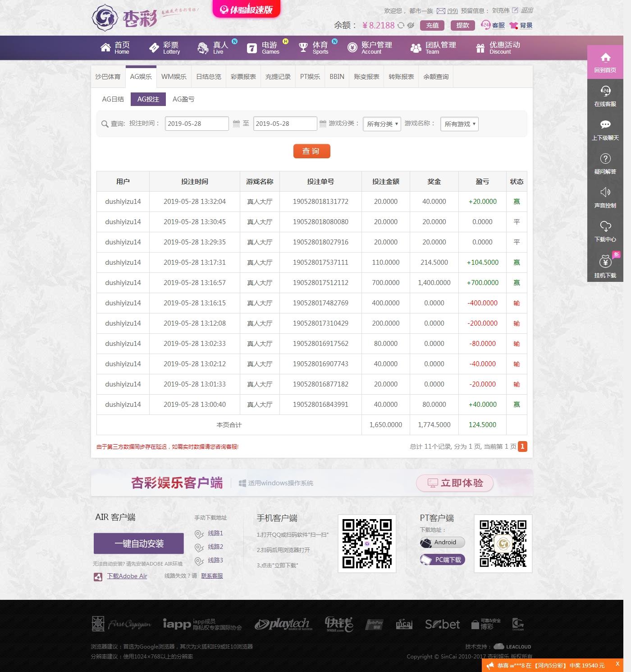Switch to the 充提记录 tab

[x=278, y=77]
